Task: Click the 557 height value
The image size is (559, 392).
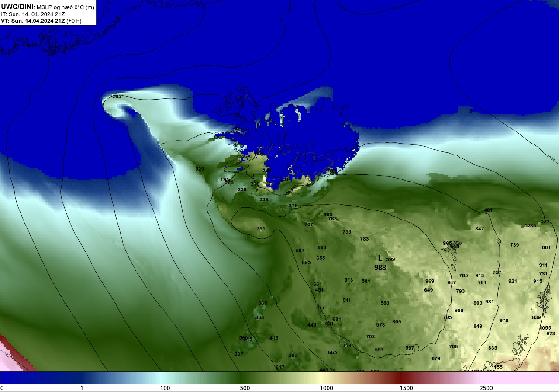Action: click(x=379, y=350)
